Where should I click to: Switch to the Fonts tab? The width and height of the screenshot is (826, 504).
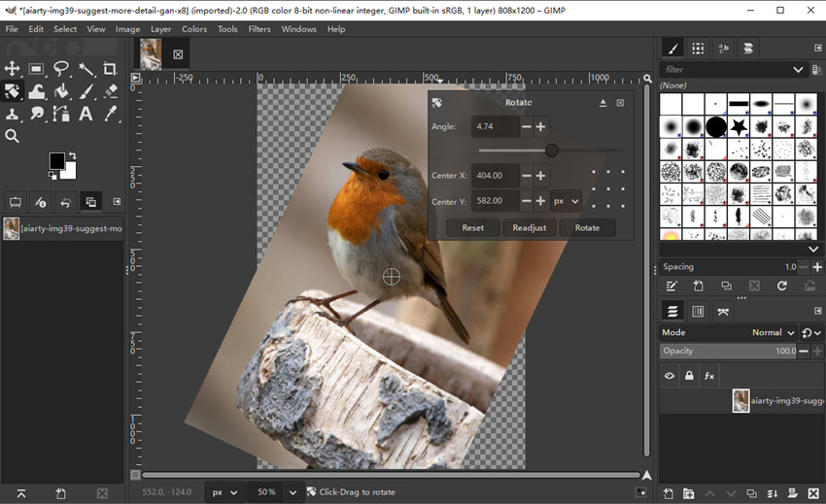pyautogui.click(x=723, y=49)
